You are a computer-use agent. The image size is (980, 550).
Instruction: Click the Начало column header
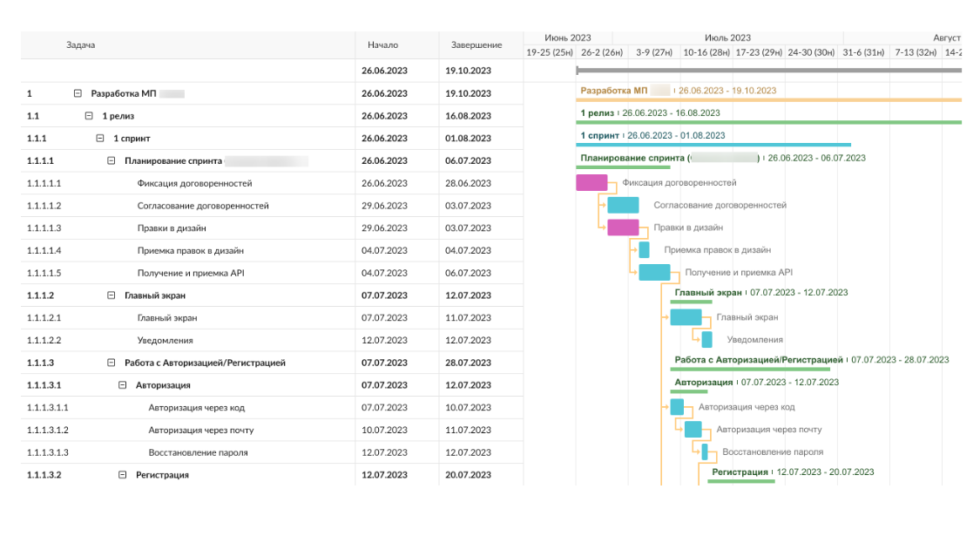pyautogui.click(x=383, y=44)
